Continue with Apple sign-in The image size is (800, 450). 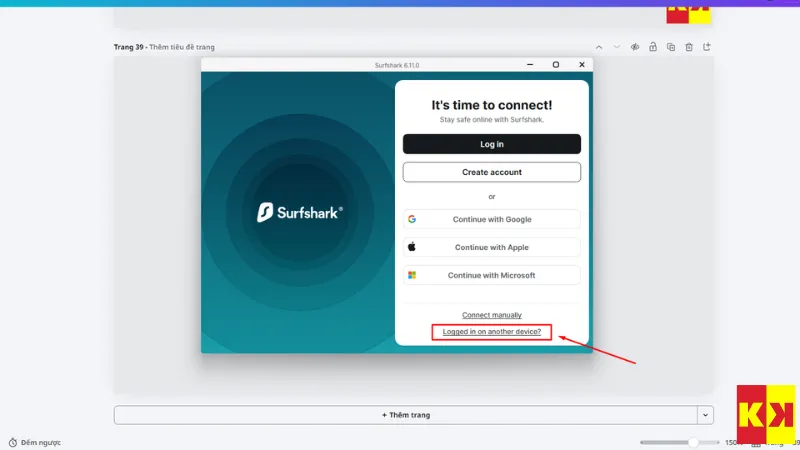491,247
